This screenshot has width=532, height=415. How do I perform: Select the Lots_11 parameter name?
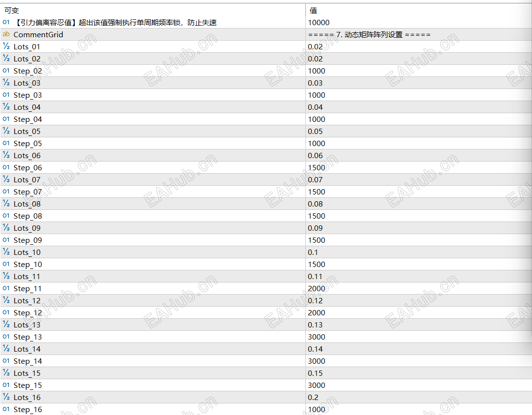pos(27,277)
